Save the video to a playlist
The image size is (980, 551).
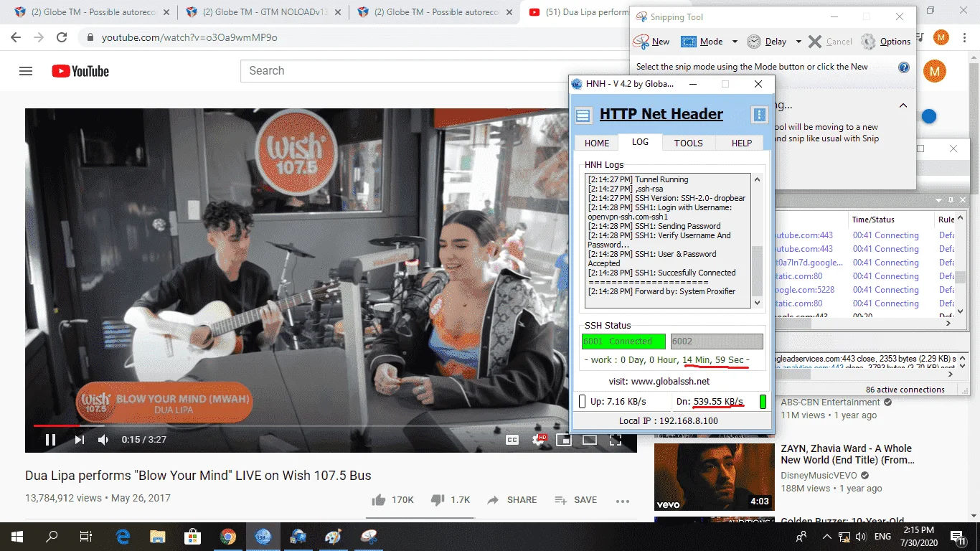(x=576, y=500)
